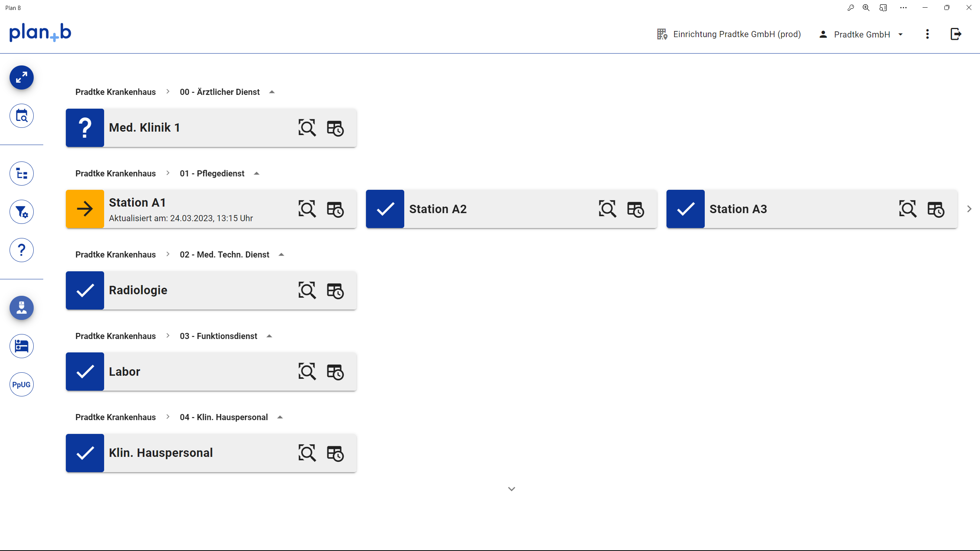Viewport: 980px width, 551px height.
Task: Toggle the checkmark box for Radiologie
Action: coord(85,290)
